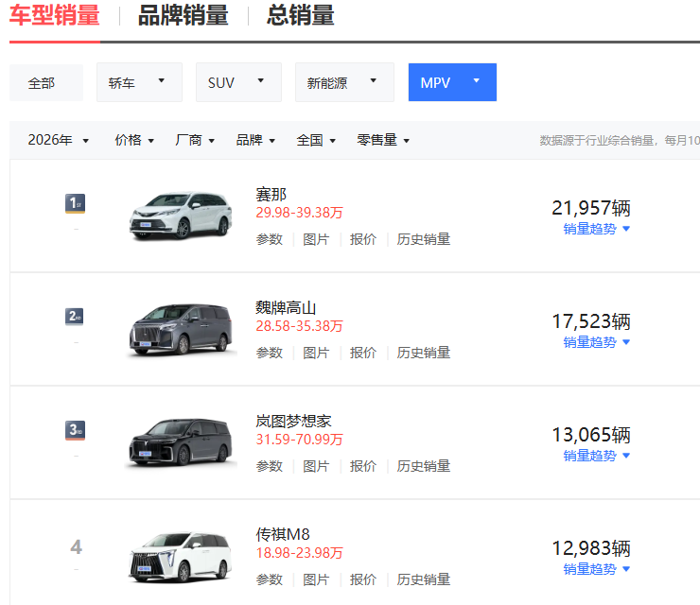The width and height of the screenshot is (700, 605).
Task: Expand the SUV category dropdown
Action: pyautogui.click(x=238, y=83)
